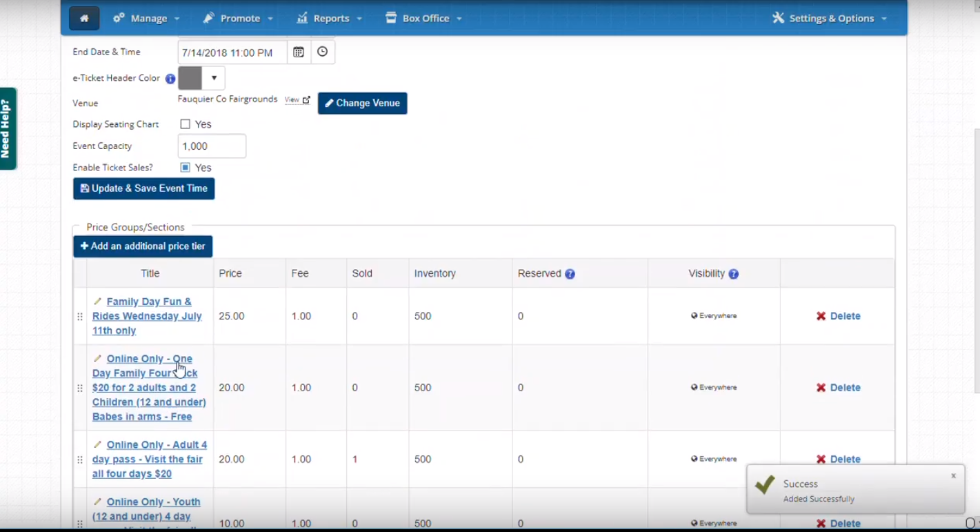Open the Reports menu

330,19
